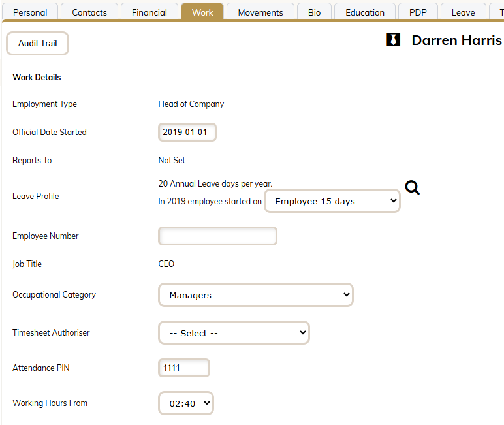Click the tie icon next to Darren Harris
The width and height of the screenshot is (504, 425).
(393, 40)
